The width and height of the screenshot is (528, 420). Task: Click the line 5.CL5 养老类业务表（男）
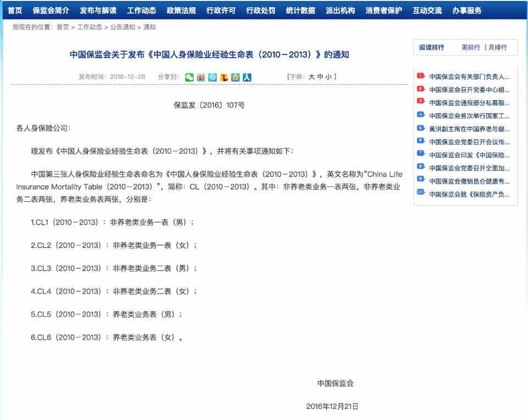point(106,314)
